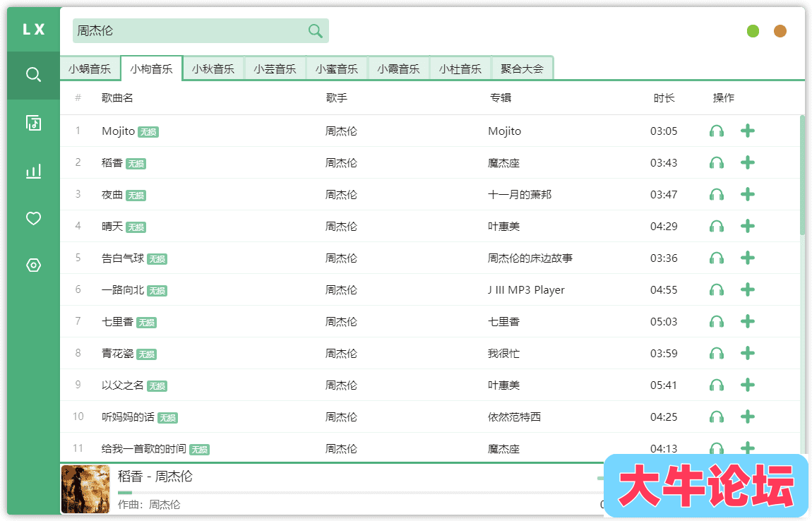Switch to the 聚合大会 tab
Screen dimensions: 812x521
point(522,68)
